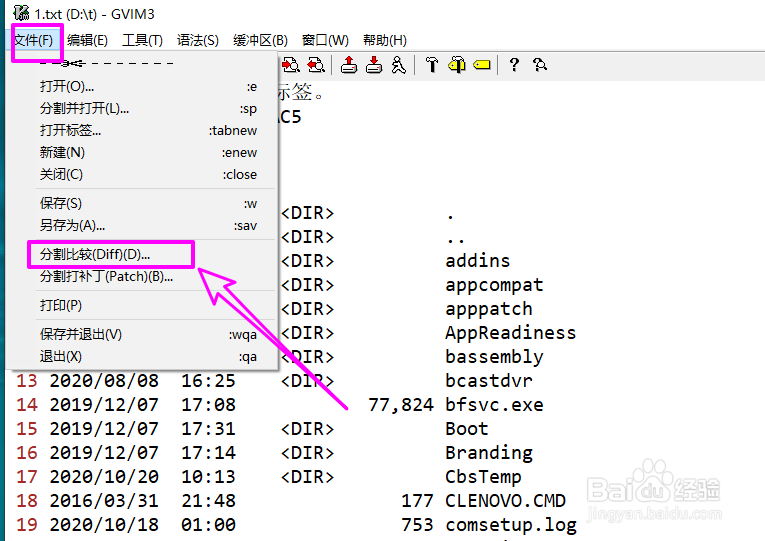
Task: Click the text 'bfsvc.exe' on line 14
Action: pyautogui.click(x=494, y=404)
